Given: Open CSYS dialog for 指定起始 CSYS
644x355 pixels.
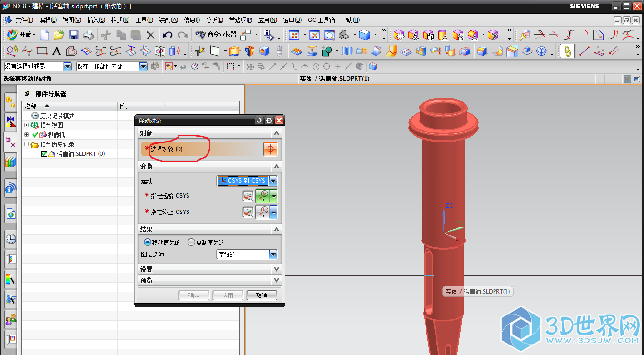Looking at the screenshot, I should pos(248,196).
